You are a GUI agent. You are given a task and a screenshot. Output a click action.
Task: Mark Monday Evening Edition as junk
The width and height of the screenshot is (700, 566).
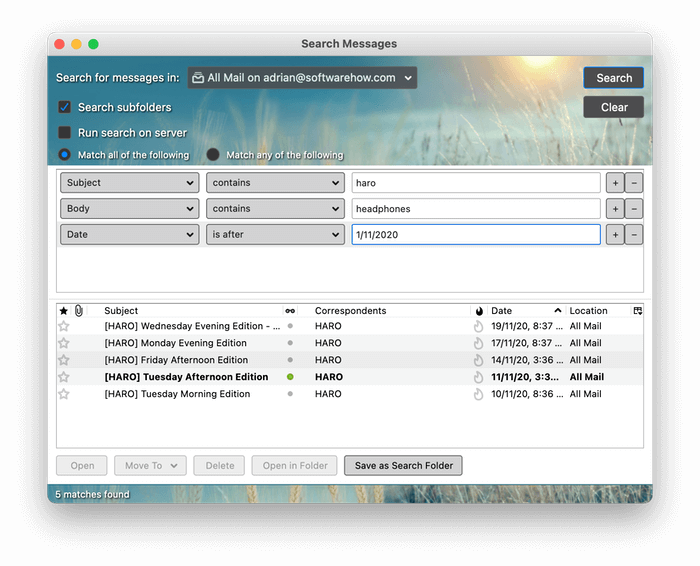(x=479, y=343)
